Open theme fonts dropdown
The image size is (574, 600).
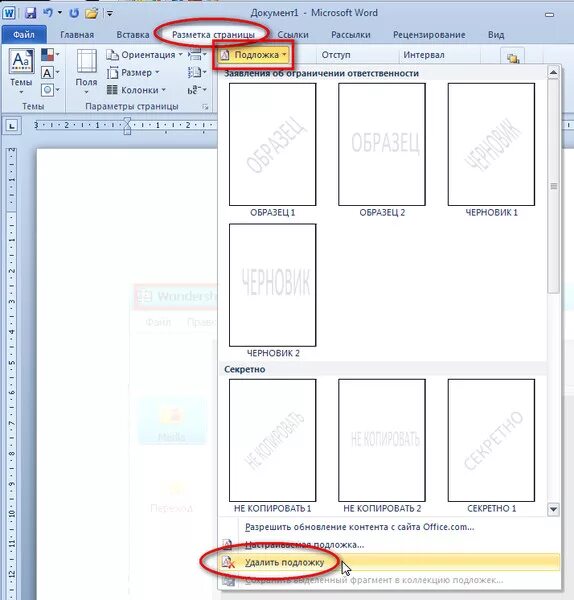coord(50,72)
